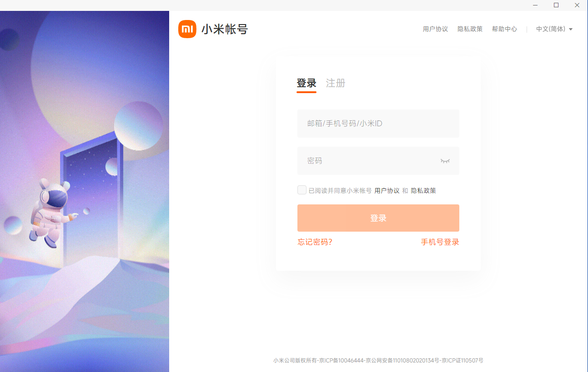
Task: Click the orange Xiaomi MI logo icon
Action: (187, 29)
